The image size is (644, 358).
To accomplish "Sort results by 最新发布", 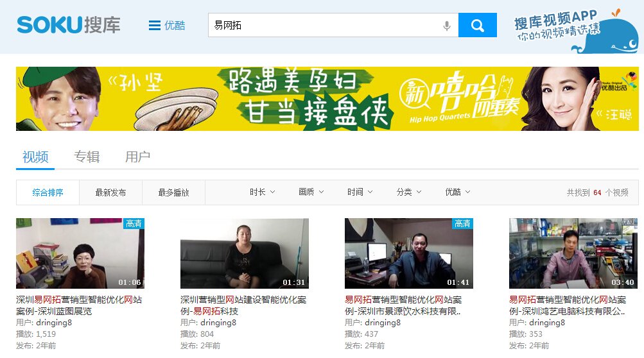I will coord(110,192).
